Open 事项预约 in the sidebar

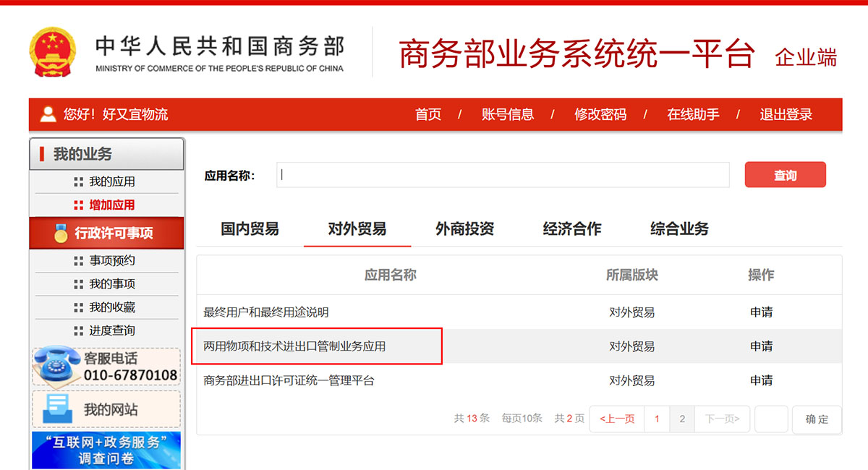click(112, 260)
